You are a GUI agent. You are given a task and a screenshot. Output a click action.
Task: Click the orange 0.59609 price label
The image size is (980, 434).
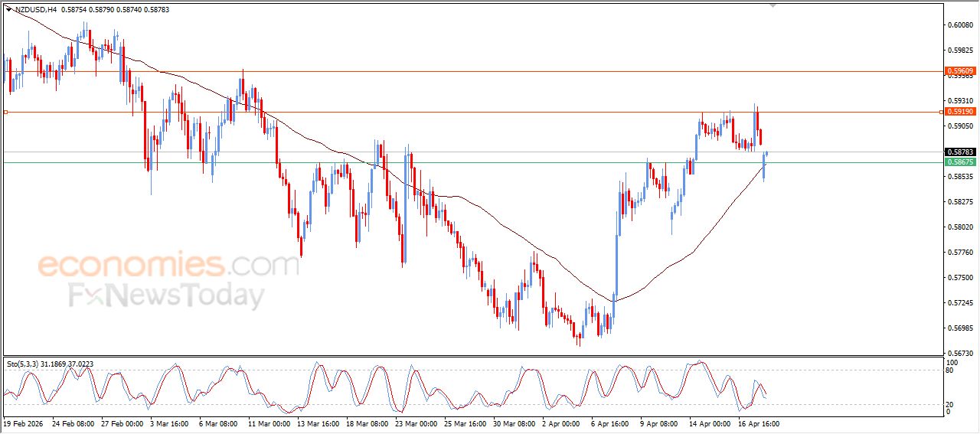[x=960, y=71]
